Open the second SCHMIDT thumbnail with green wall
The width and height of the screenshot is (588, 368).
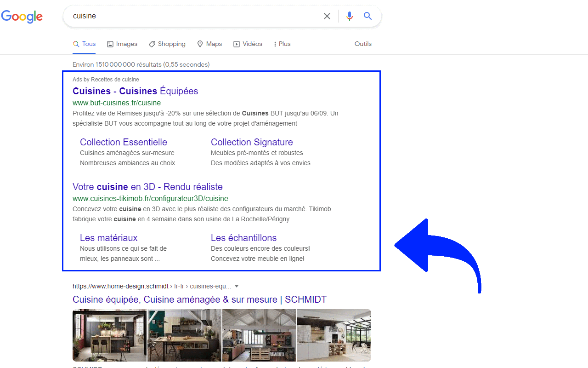tap(184, 335)
